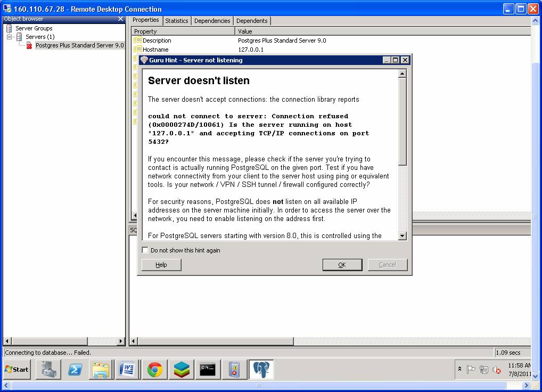Click Object browser horizontal scroll left arrow
This screenshot has height=392, width=542.
[7, 341]
